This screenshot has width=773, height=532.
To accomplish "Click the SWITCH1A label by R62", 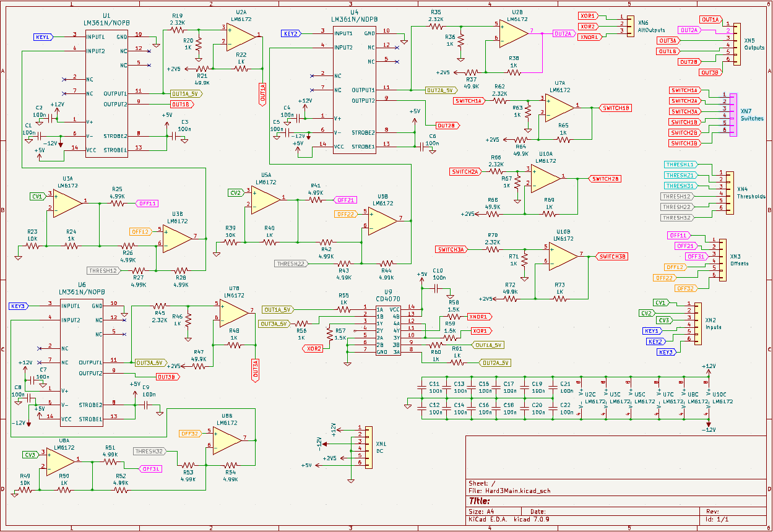I will click(469, 101).
